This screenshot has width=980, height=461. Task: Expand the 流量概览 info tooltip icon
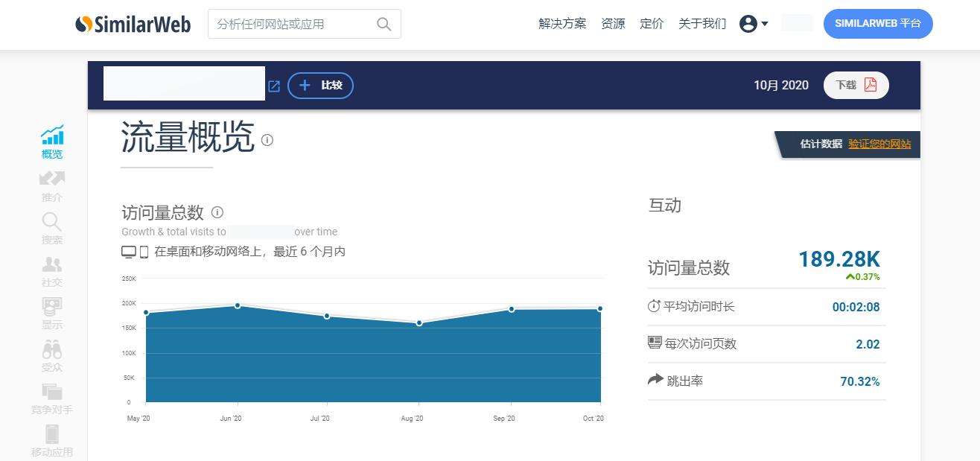click(267, 140)
